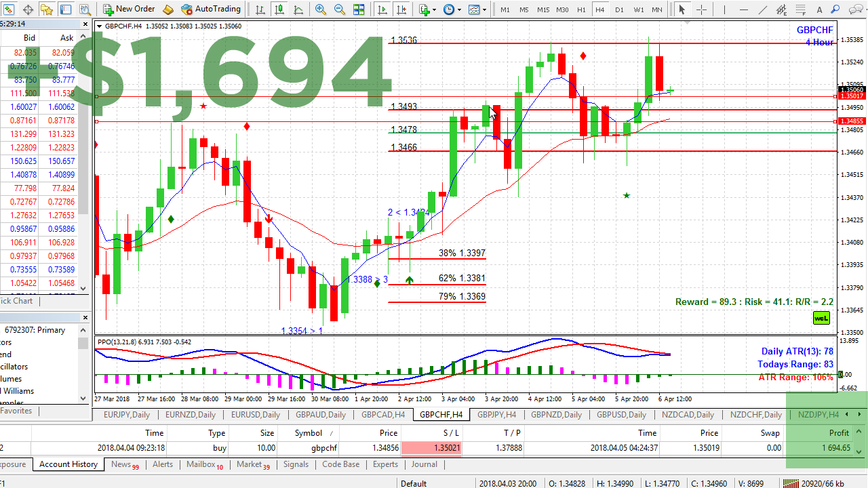Screen dimensions: 868x488
Task: Open the Indicators list dropdown
Action: coord(427,9)
